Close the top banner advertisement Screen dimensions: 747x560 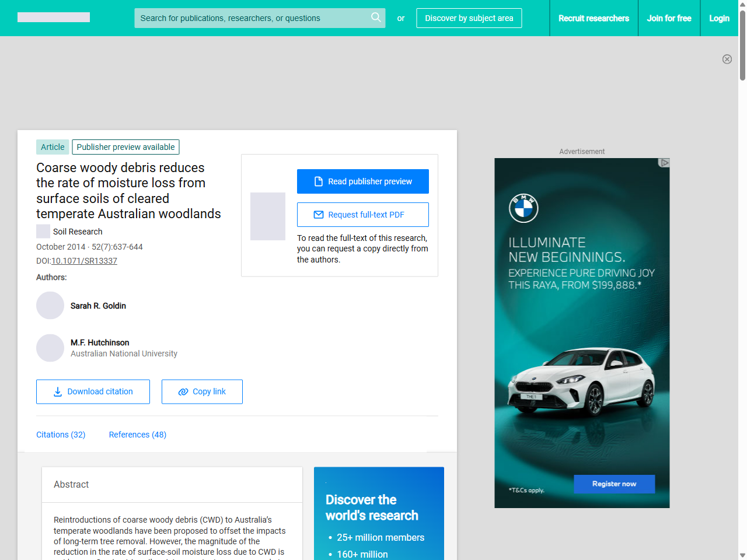click(x=727, y=59)
